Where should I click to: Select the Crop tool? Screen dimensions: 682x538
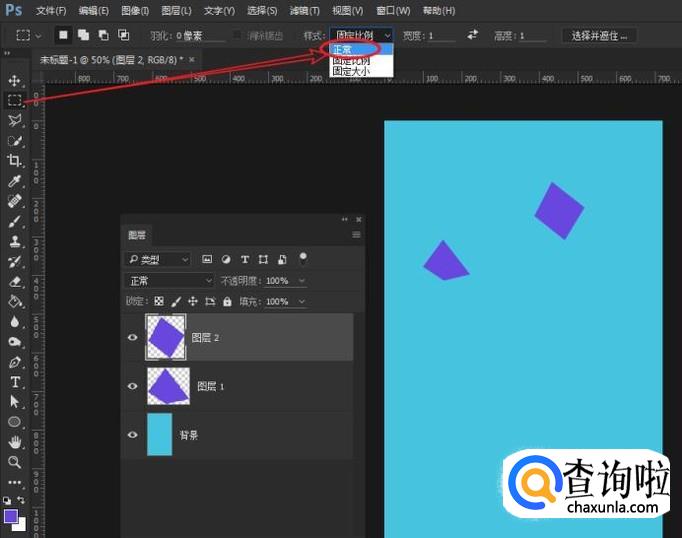[x=14, y=161]
